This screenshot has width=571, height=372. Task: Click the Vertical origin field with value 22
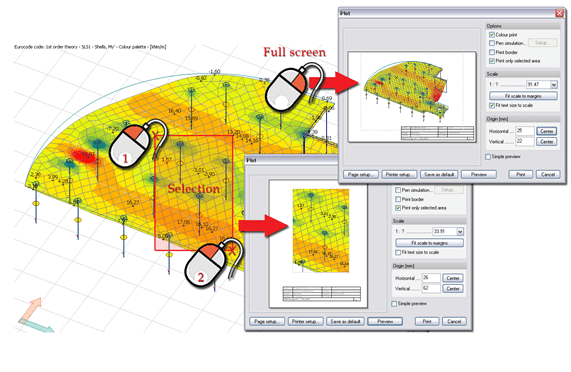pyautogui.click(x=525, y=141)
